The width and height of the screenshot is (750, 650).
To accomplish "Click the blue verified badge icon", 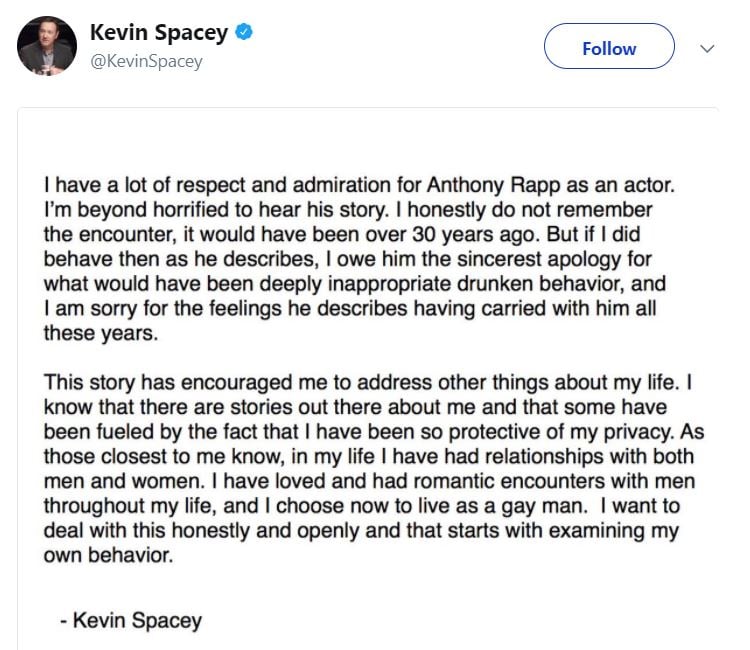I will click(x=243, y=33).
